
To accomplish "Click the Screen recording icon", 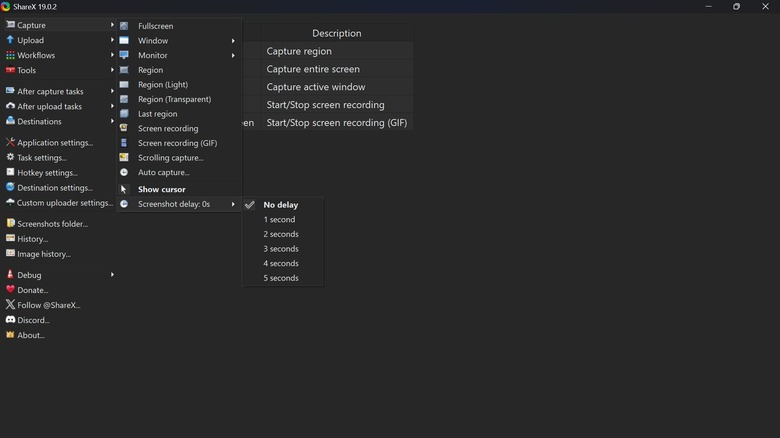I will 124,128.
